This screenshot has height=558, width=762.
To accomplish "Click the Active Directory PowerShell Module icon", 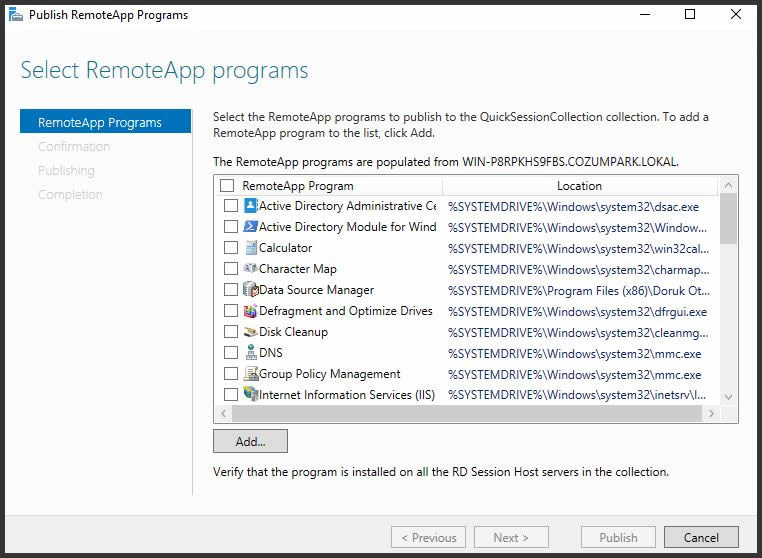I will point(250,227).
